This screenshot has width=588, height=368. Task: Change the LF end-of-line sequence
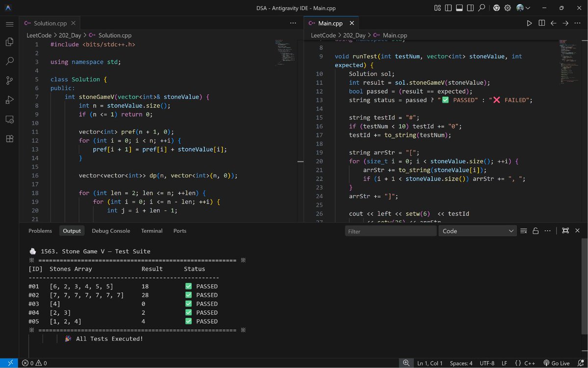[504, 363]
